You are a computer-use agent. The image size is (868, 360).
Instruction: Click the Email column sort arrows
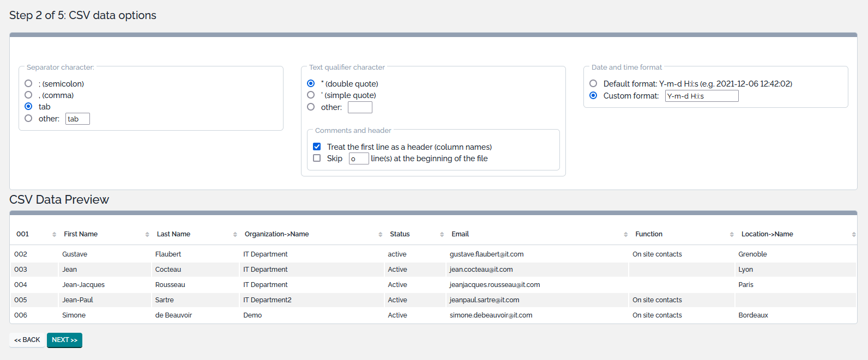(625, 234)
